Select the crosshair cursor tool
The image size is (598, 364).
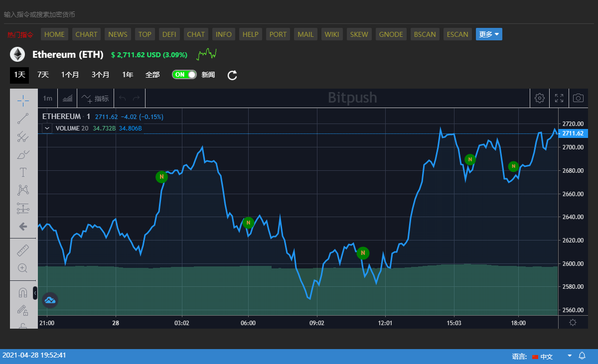click(x=23, y=100)
